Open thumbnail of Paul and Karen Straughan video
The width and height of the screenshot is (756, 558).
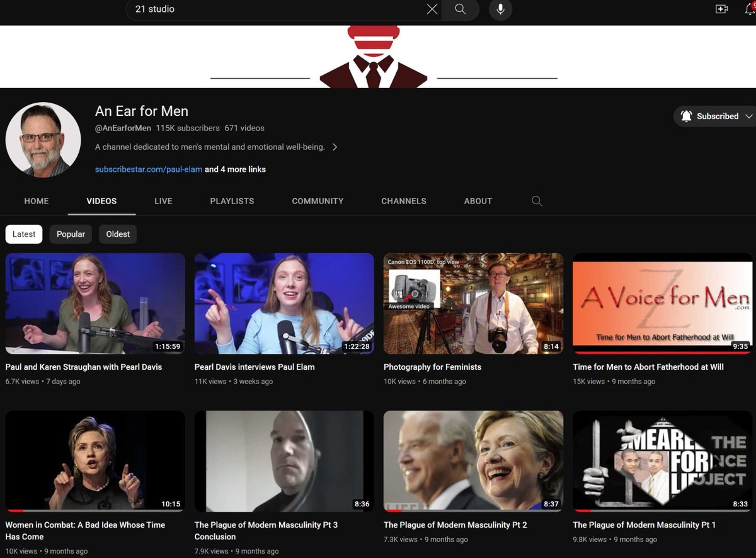pos(95,304)
